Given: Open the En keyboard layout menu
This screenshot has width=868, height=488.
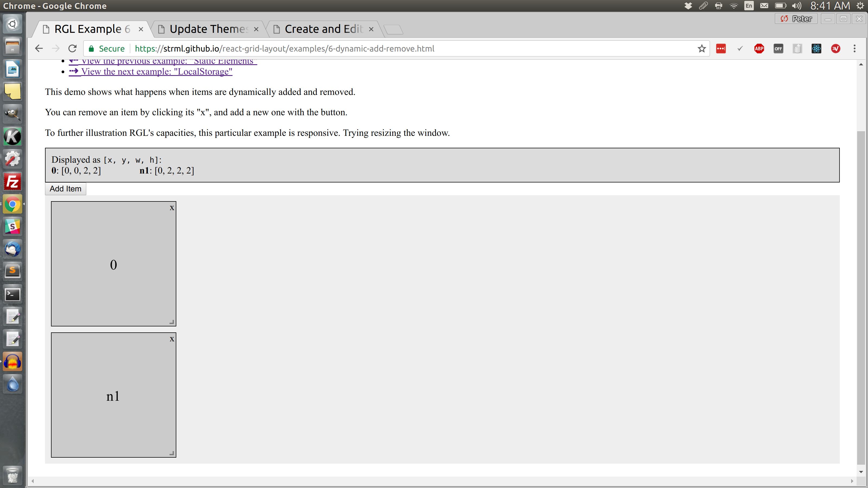Looking at the screenshot, I should 749,5.
